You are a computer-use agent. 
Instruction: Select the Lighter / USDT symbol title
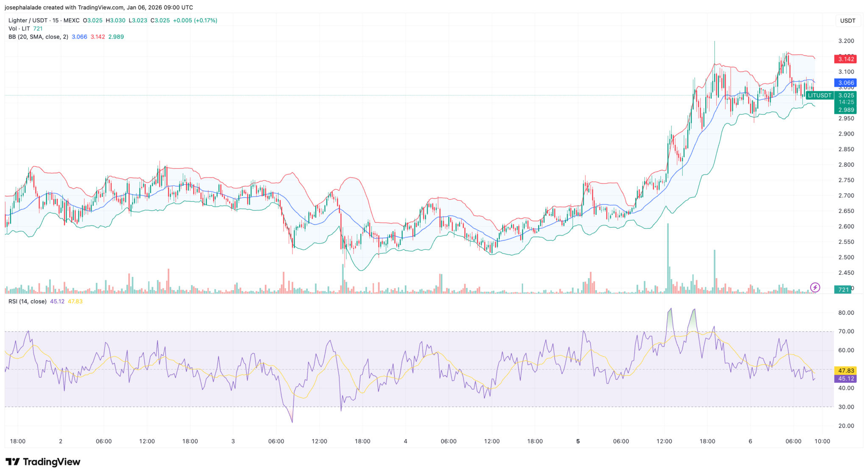tap(28, 20)
